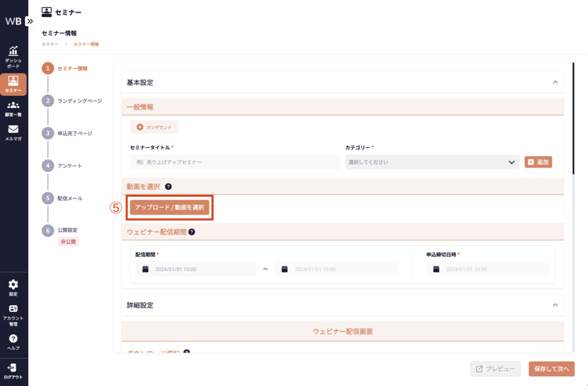Expand the sidebar with WB arrow
Viewport: 588px width, 386px height.
(x=30, y=21)
